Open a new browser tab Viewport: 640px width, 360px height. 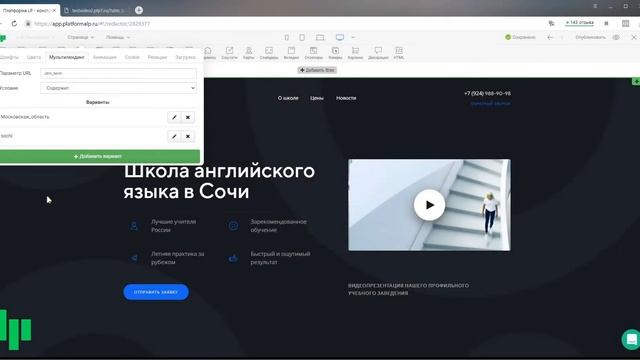(139, 10)
